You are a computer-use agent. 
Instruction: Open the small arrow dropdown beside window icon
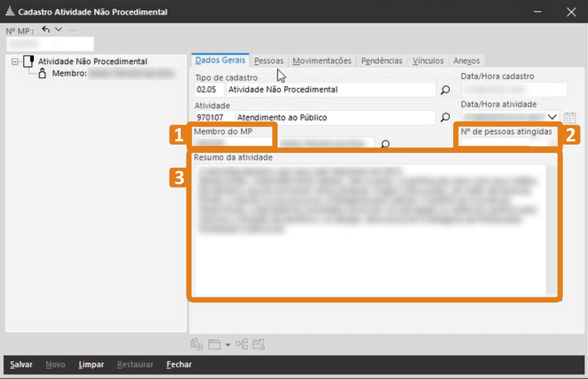tap(228, 345)
